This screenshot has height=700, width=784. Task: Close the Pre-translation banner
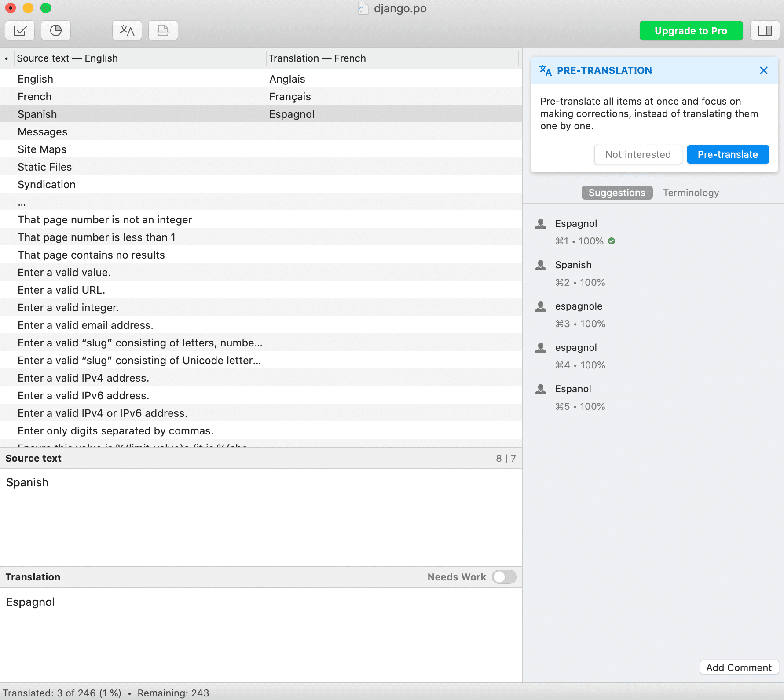pyautogui.click(x=764, y=70)
